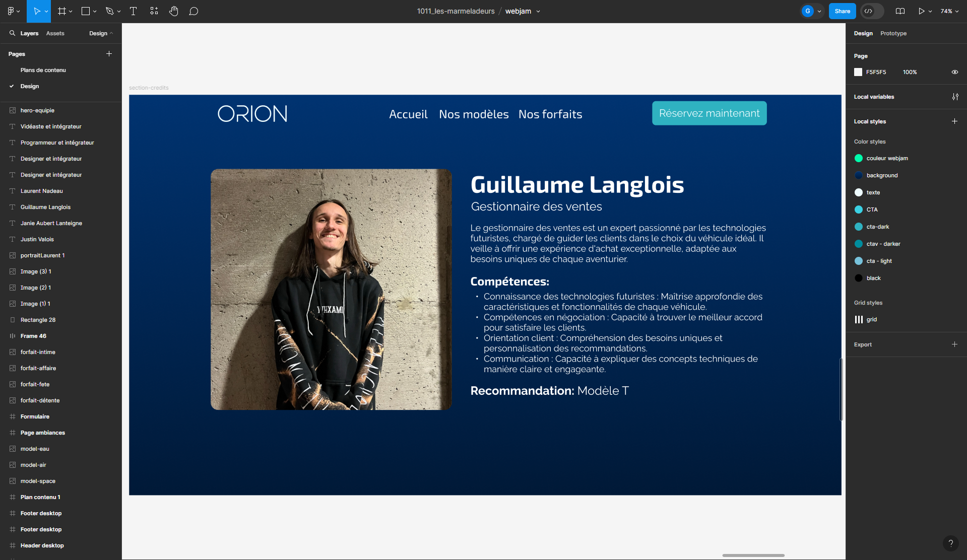Open the Comment tool

pos(194,11)
